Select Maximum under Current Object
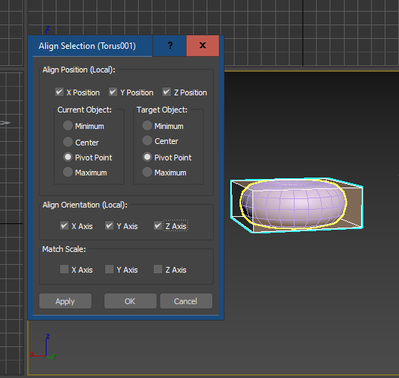 [68, 172]
